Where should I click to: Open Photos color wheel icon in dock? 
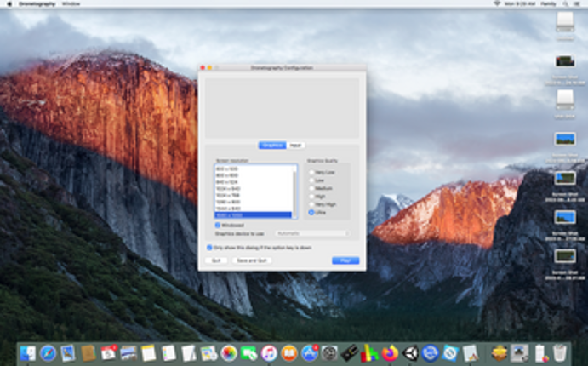[229, 353]
